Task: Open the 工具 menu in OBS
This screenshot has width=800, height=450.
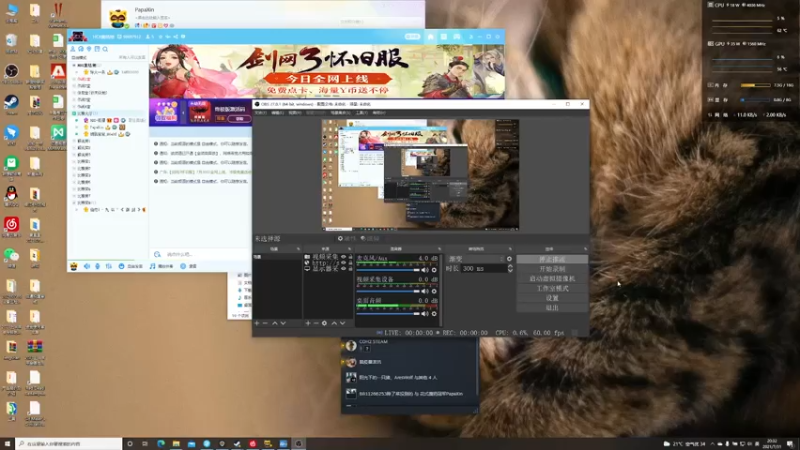Action: click(362, 113)
